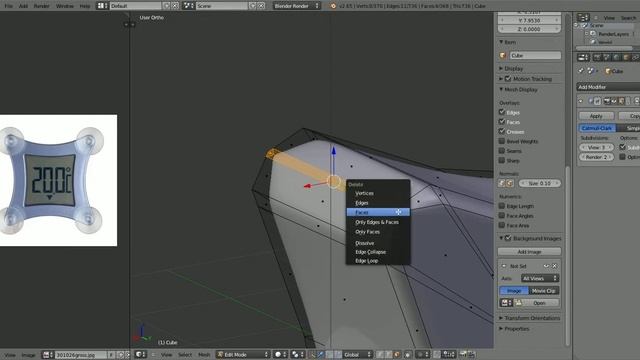Open the Axis All Views dropdown
This screenshot has height=360, width=640.
click(540, 278)
